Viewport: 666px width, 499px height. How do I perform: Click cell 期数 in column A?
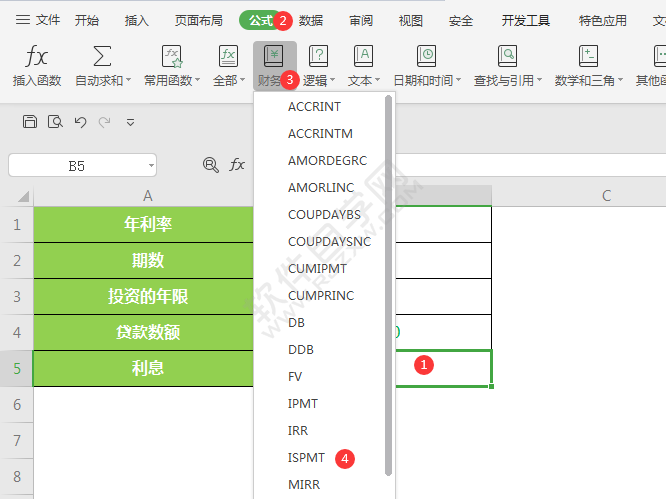coord(144,260)
